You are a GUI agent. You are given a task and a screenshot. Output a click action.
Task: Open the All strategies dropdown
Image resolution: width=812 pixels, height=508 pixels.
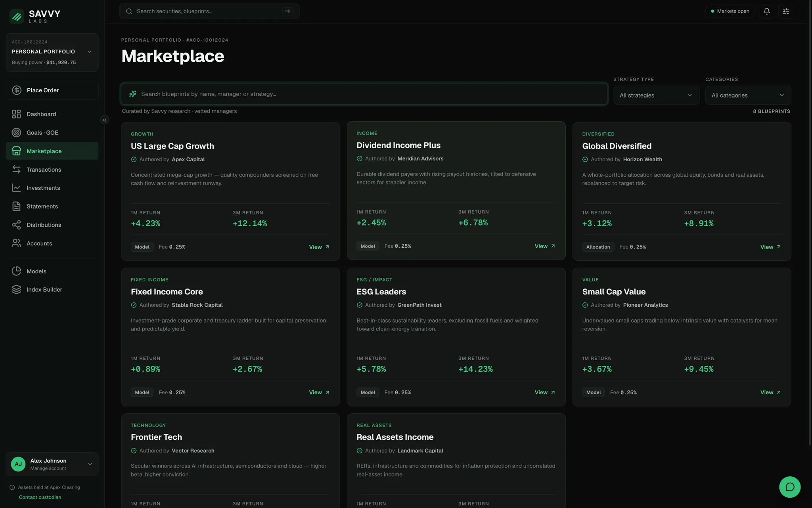point(656,95)
